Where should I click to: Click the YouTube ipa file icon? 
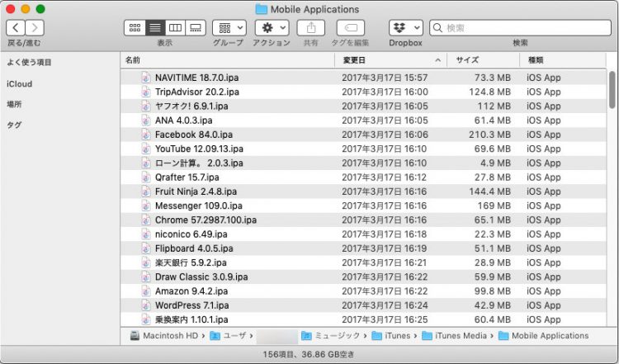[x=145, y=149]
